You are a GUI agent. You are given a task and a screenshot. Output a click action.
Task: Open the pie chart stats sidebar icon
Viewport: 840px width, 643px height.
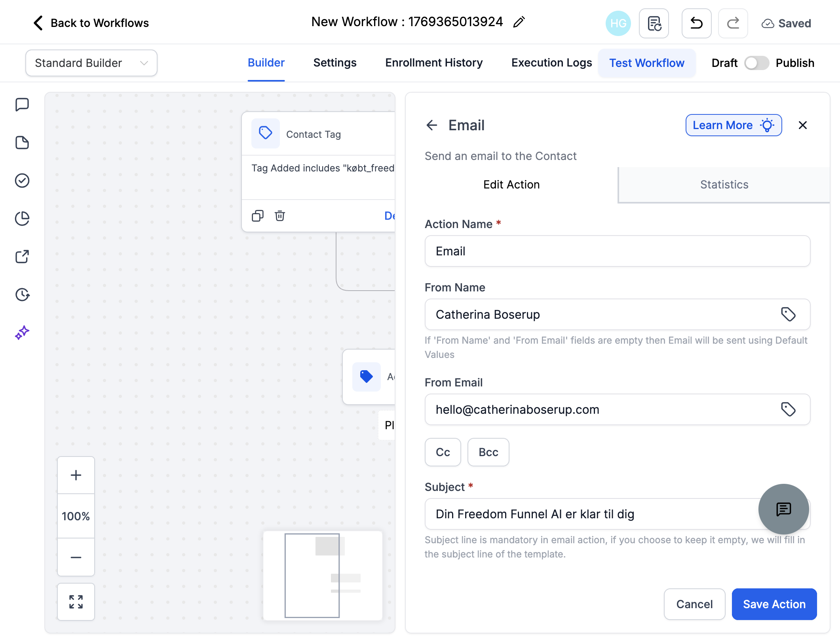point(22,219)
